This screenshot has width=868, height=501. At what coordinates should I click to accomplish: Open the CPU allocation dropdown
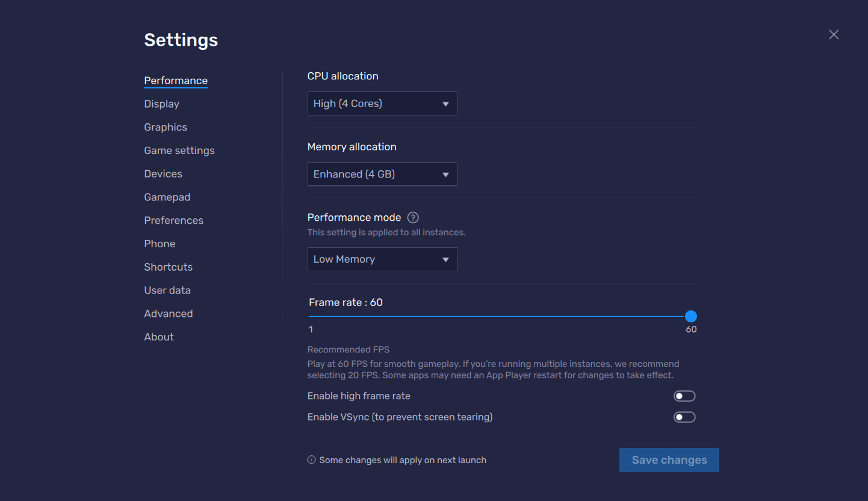point(382,103)
